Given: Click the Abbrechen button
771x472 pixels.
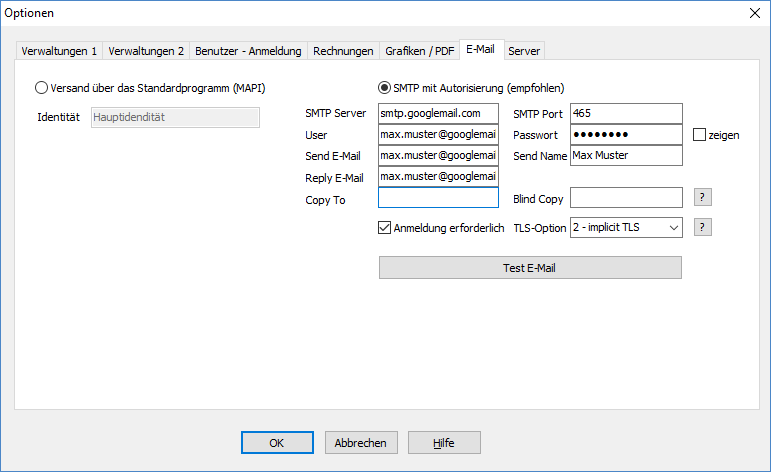Looking at the screenshot, I should click(x=362, y=443).
